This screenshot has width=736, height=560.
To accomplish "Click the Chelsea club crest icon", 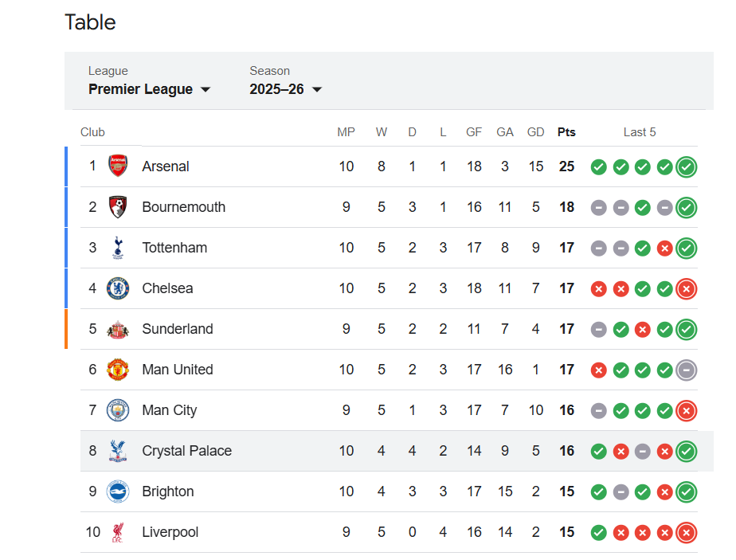I will point(118,288).
